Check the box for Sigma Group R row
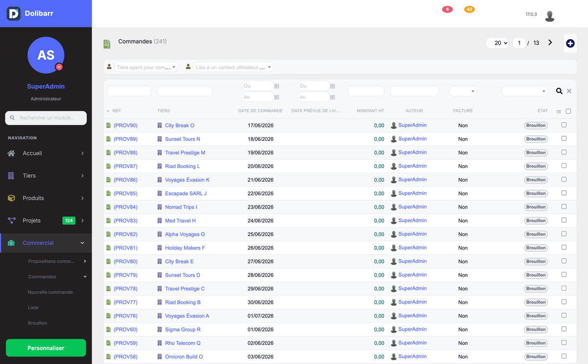 [x=564, y=329]
